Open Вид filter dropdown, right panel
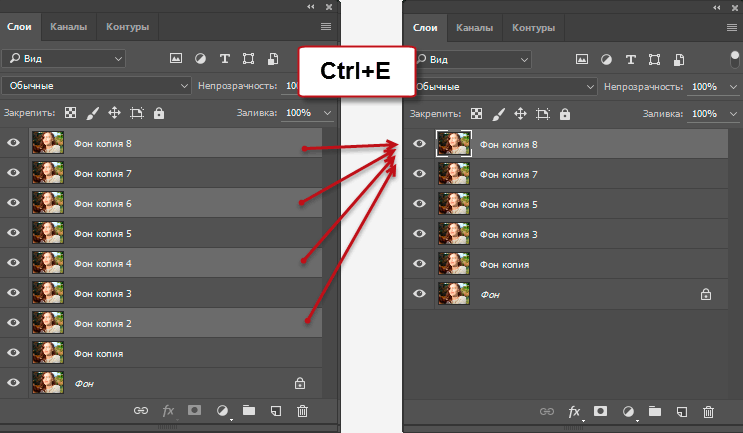The width and height of the screenshot is (743, 433). point(473,60)
